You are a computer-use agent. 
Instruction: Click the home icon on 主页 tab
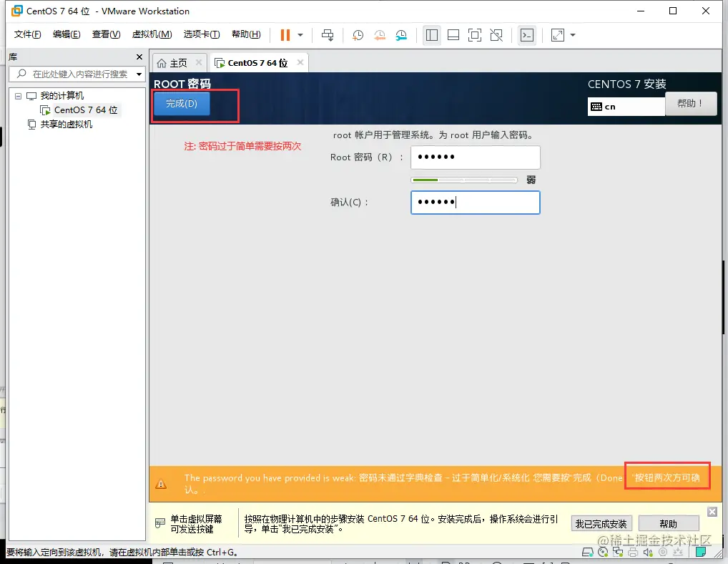162,63
